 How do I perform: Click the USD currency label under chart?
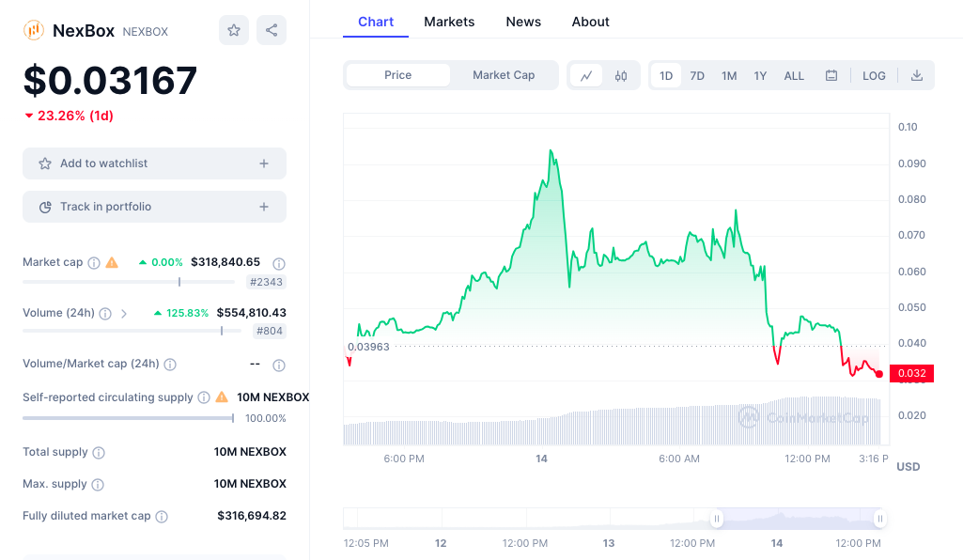coord(909,467)
